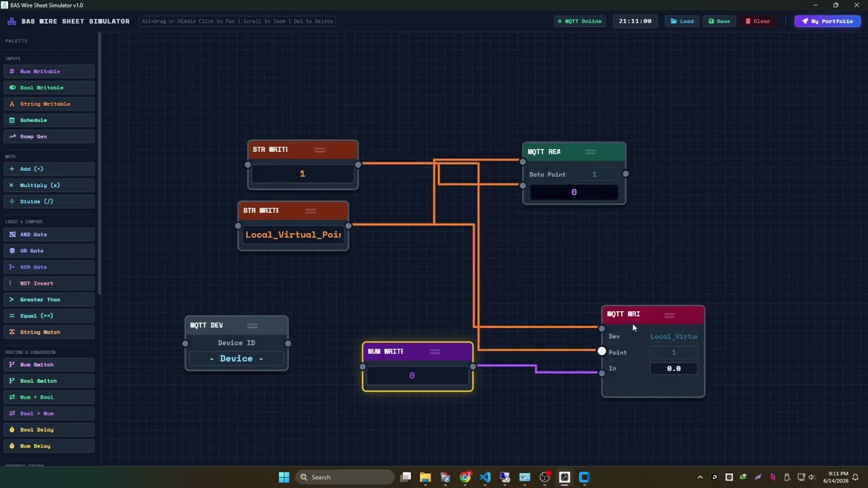The height and width of the screenshot is (488, 868).
Task: Click the Save button
Action: coord(719,21)
